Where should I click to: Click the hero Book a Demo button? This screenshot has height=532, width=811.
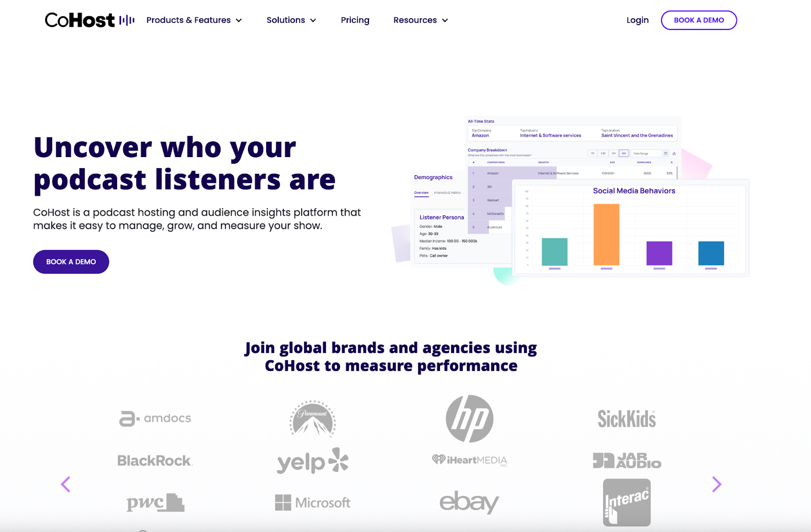71,262
